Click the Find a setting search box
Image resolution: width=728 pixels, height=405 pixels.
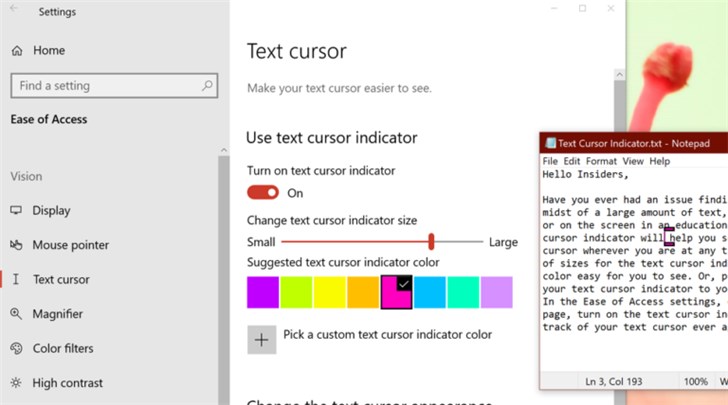point(114,85)
